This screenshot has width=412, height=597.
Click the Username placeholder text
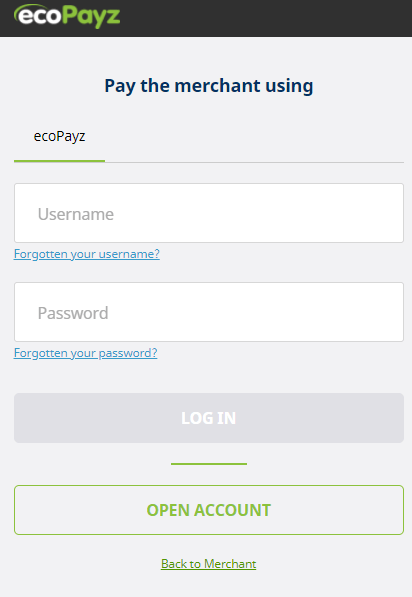click(x=76, y=214)
